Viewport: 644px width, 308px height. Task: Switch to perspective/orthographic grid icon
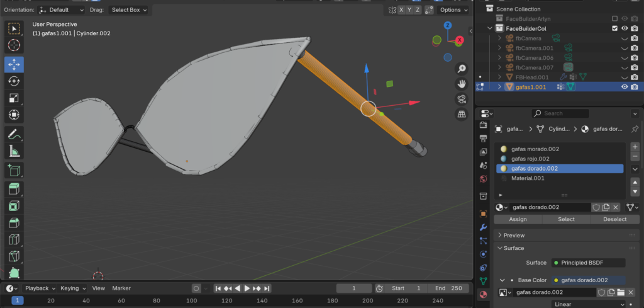462,114
